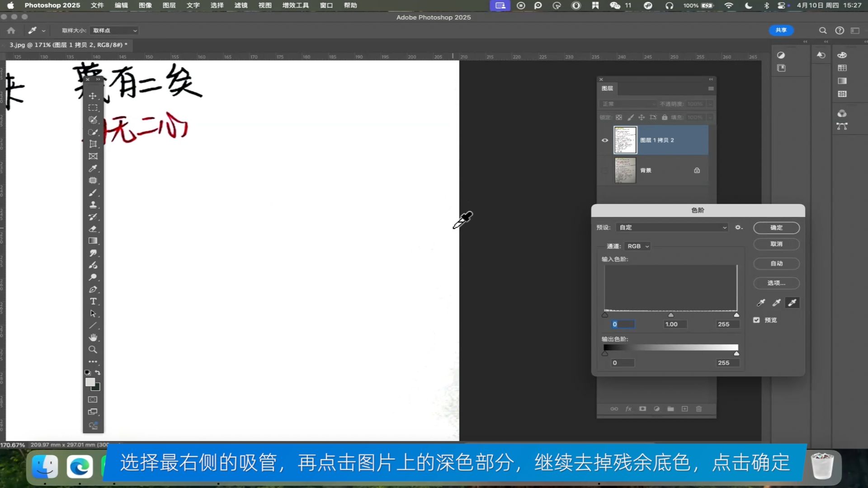This screenshot has height=488, width=868.
Task: Select the Path Selection arrow tool
Action: [93, 314]
